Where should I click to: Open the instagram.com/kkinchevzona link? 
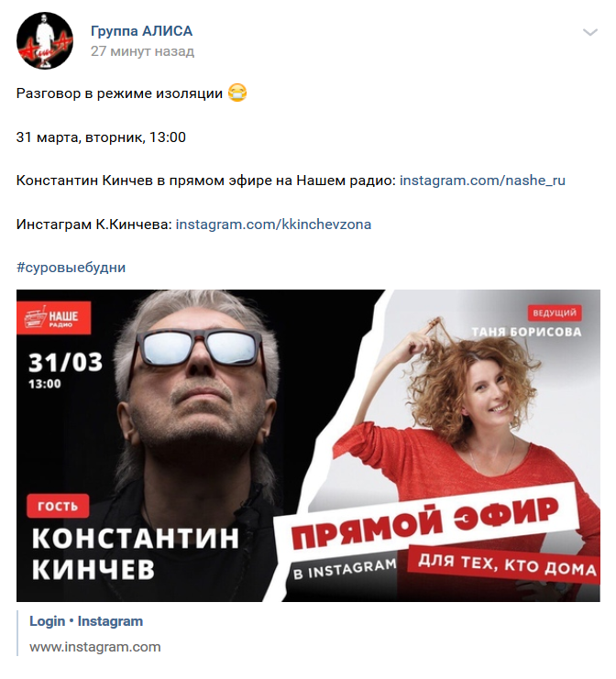click(273, 225)
